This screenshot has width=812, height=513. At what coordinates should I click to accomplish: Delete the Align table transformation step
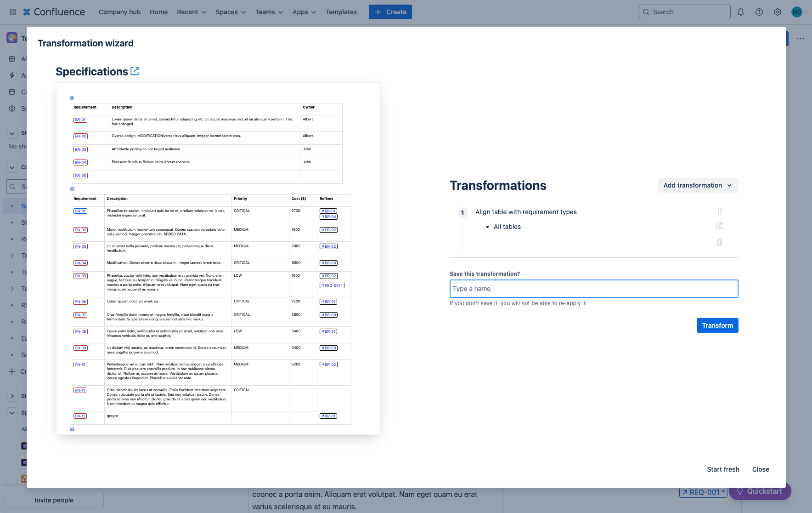(719, 242)
